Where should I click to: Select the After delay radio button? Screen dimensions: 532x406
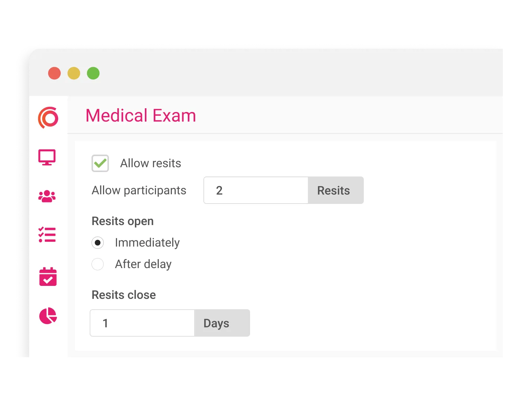[x=97, y=264]
